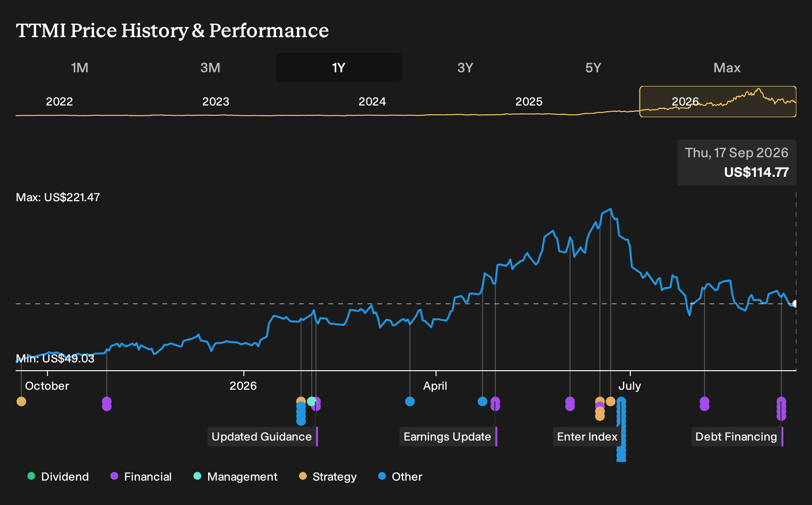
Task: Click the Thu, 17 Sep 2026 date
Action: pyautogui.click(x=736, y=153)
